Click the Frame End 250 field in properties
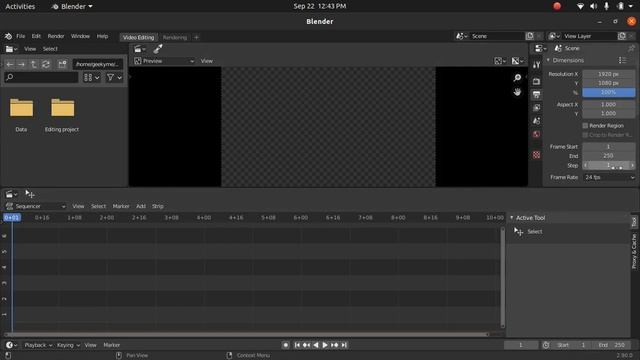Screen dimensions: 640x360 click(609, 156)
